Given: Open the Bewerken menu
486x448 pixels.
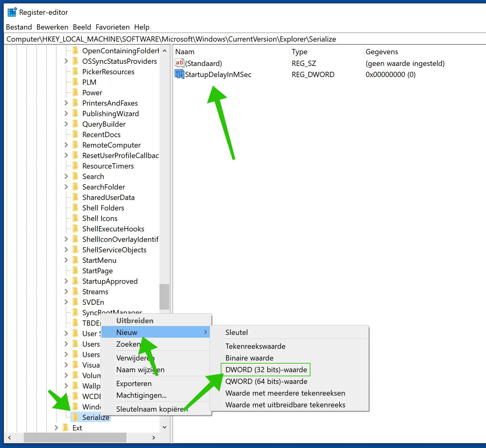Looking at the screenshot, I should click(52, 27).
